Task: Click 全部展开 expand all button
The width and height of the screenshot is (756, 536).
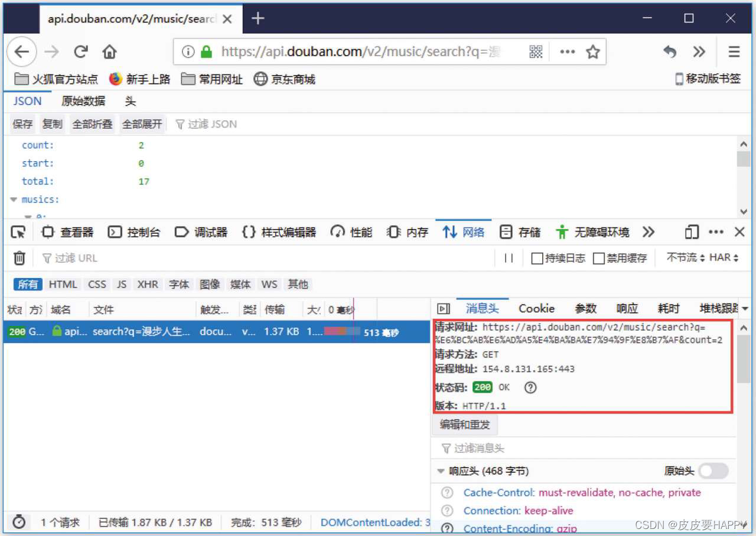Action: 142,124
